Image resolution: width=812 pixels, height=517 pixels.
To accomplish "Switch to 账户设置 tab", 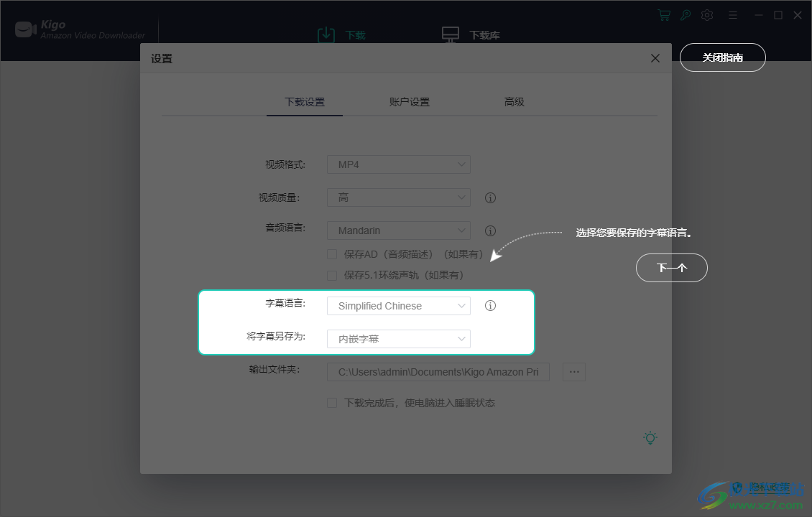I will (x=410, y=102).
